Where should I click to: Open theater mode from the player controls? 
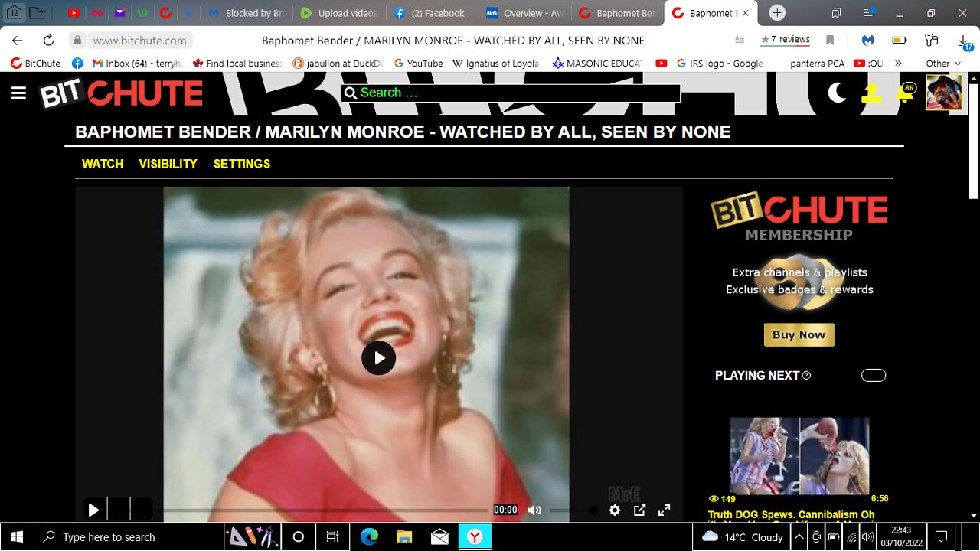[x=639, y=510]
